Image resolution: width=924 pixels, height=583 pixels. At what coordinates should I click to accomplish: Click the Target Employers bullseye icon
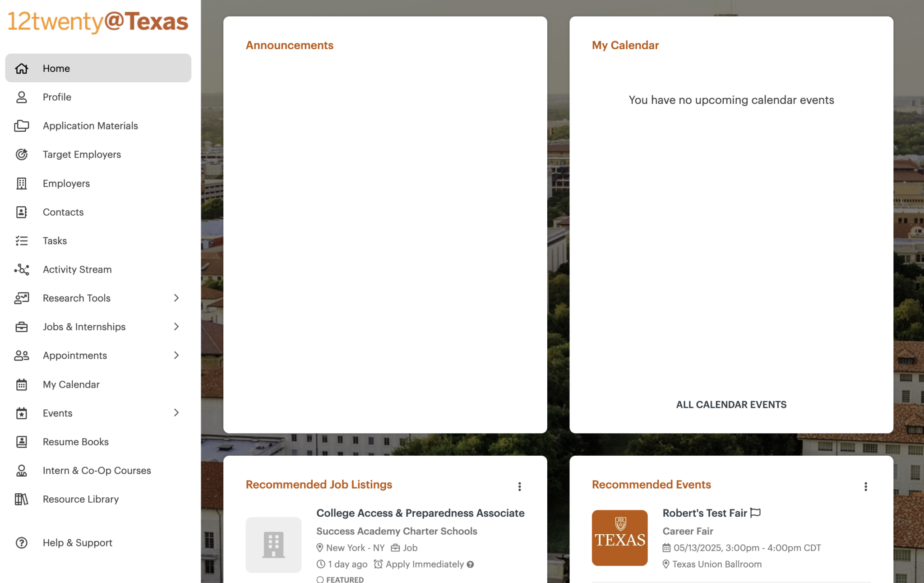pyautogui.click(x=22, y=155)
